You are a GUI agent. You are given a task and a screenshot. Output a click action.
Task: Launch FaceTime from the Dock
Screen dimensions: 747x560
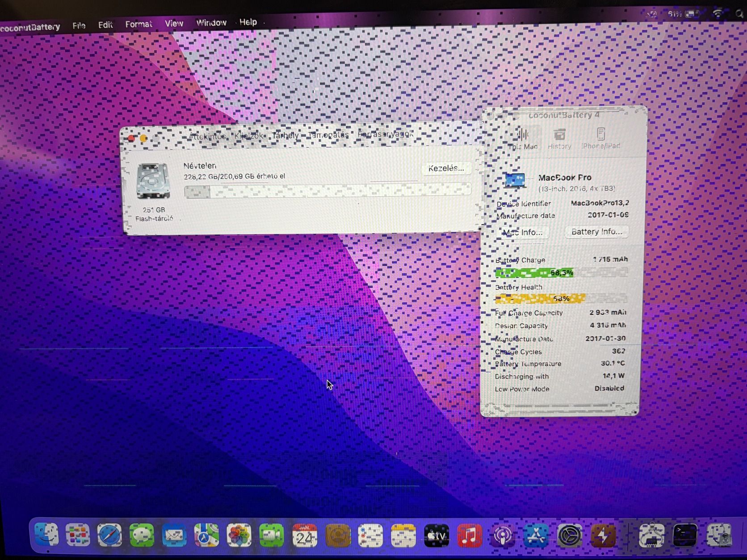(272, 535)
